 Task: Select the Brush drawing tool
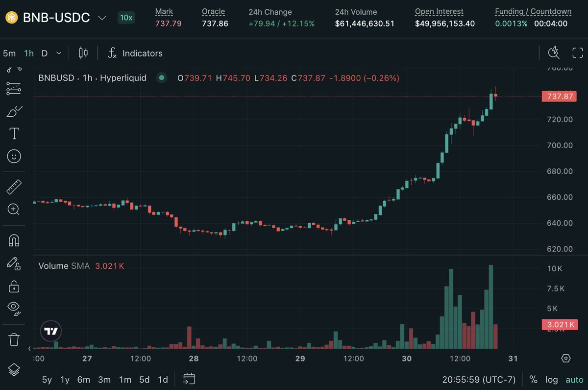[14, 111]
